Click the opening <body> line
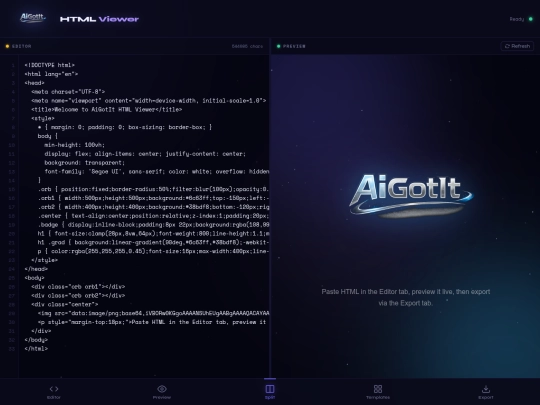 (x=34, y=278)
